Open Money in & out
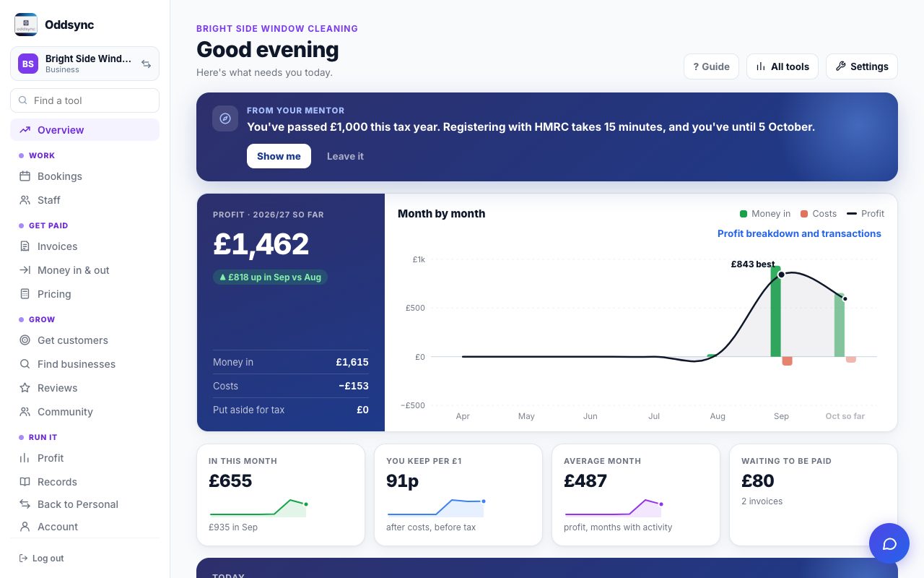This screenshot has width=924, height=578. pos(84,270)
